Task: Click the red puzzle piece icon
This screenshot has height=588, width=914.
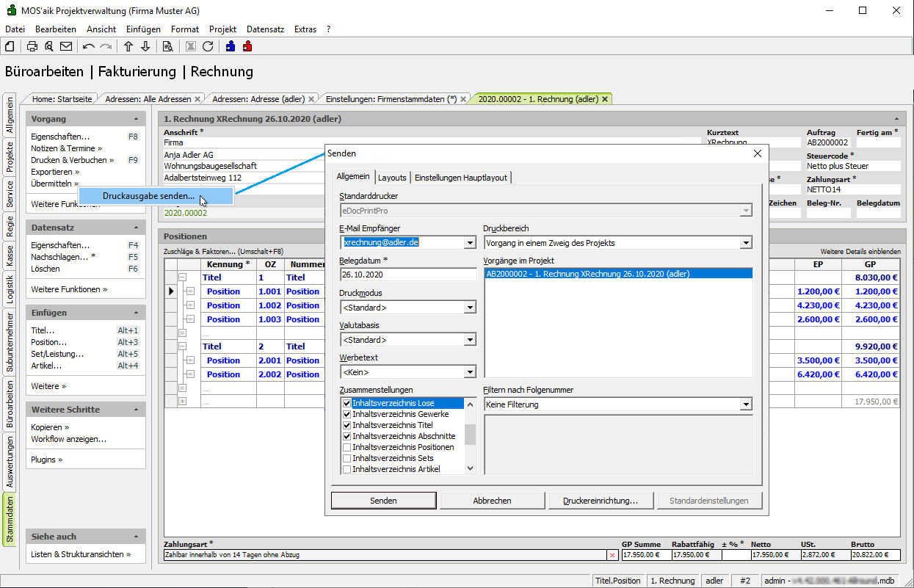Action: pos(247,46)
